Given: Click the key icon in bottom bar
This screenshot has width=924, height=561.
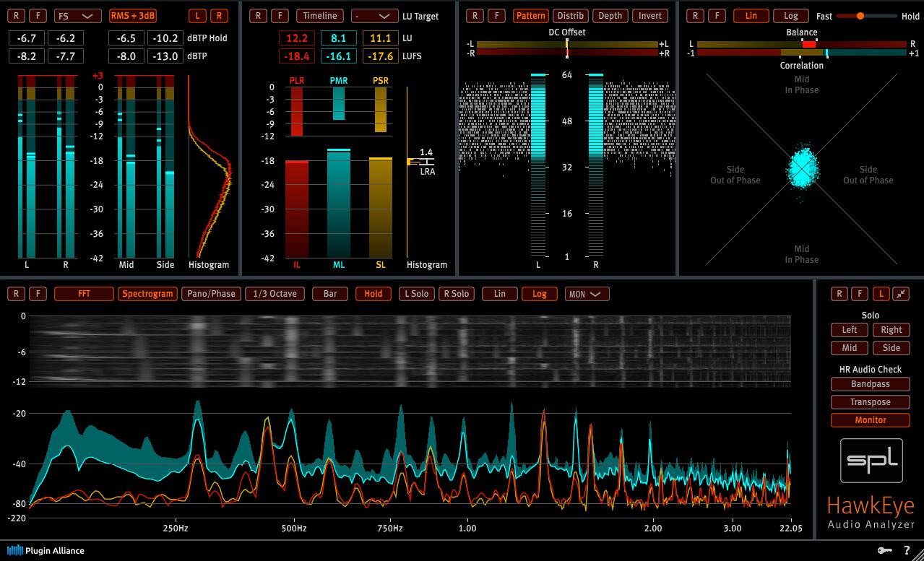Looking at the screenshot, I should [884, 550].
